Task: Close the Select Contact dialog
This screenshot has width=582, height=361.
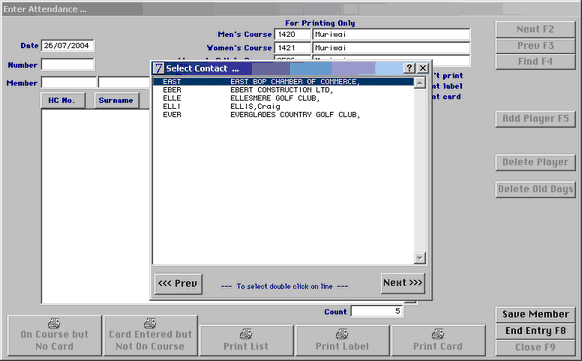Action: (423, 68)
